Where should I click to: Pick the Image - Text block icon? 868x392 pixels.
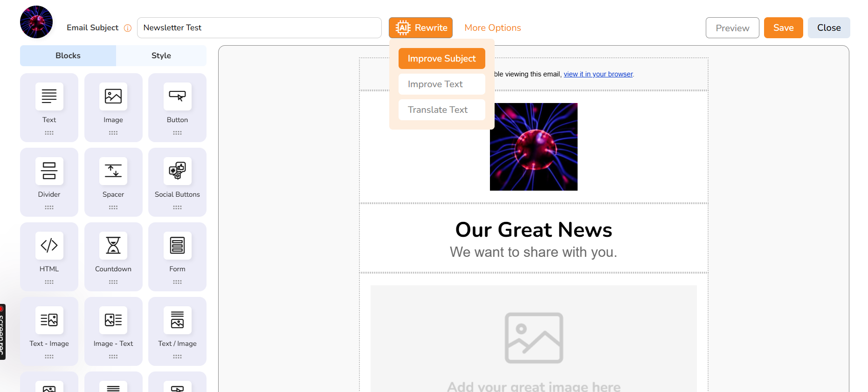[113, 320]
